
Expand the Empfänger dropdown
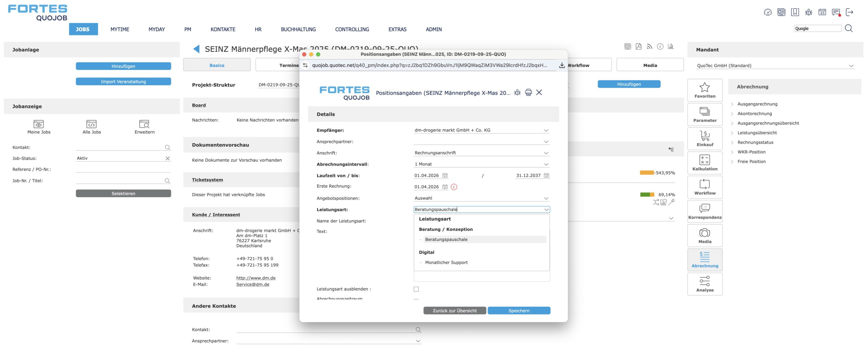coord(546,130)
